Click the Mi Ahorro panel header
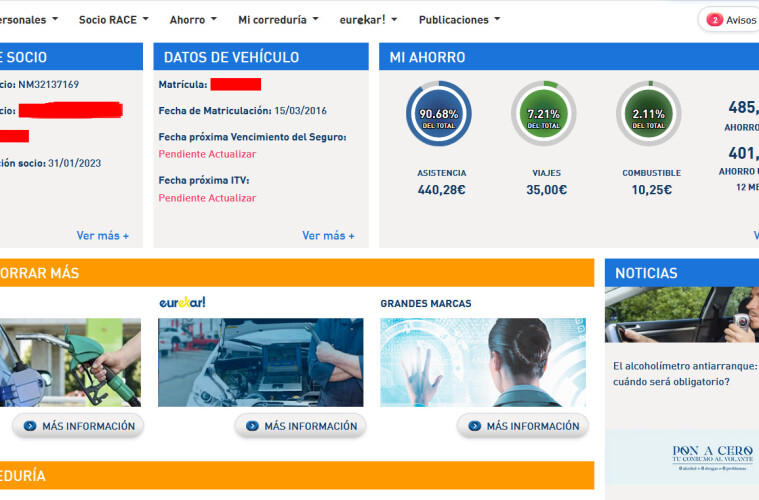 tap(569, 57)
